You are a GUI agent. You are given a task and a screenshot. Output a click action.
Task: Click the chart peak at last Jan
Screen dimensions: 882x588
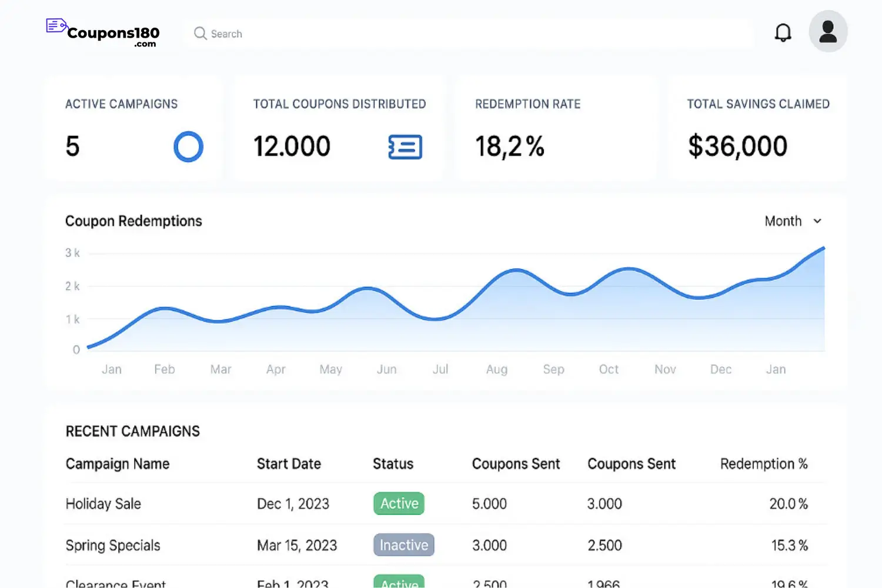(823, 248)
